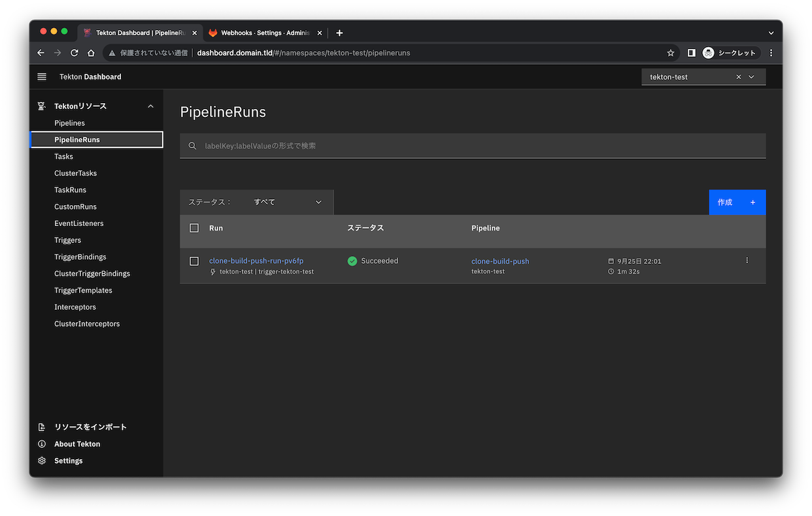Click the trigger-tekton-test label under run

[286, 272]
